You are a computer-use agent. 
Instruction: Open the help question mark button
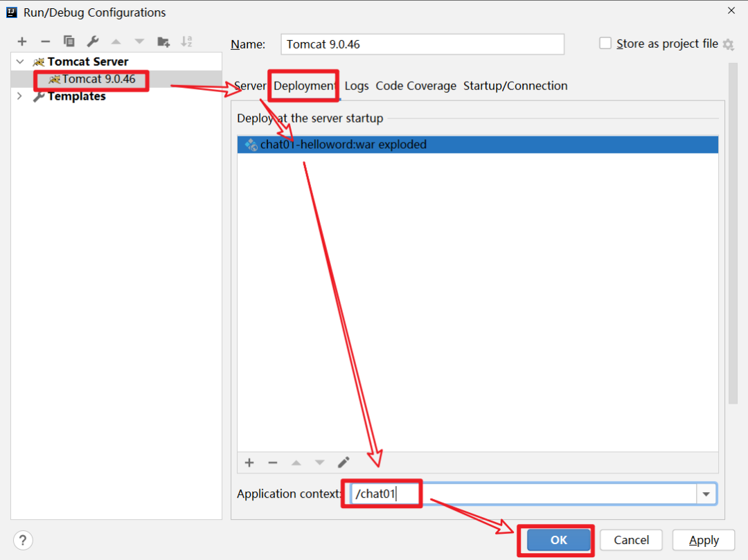coord(23,541)
